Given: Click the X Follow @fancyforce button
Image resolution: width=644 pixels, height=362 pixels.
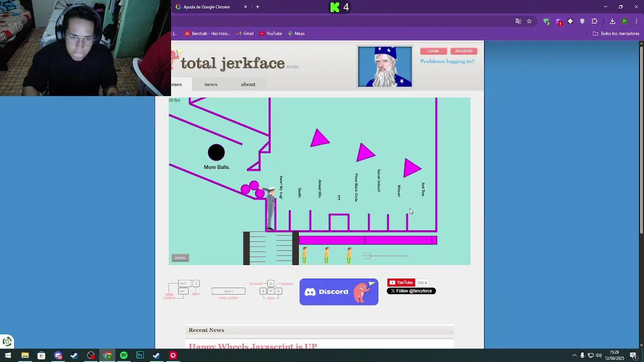Looking at the screenshot, I should 411,291.
